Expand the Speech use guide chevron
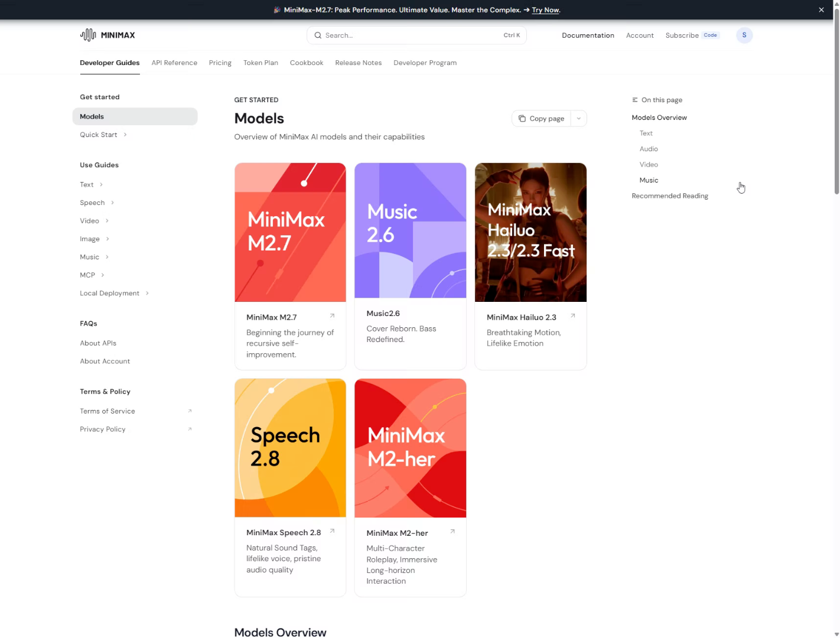Viewport: 840px width, 638px height. tap(112, 203)
